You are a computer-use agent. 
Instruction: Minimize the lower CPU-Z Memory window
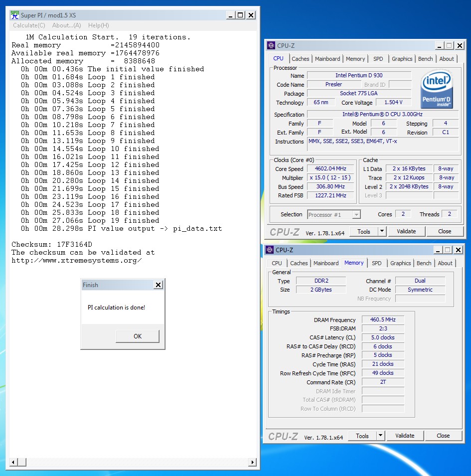point(438,250)
